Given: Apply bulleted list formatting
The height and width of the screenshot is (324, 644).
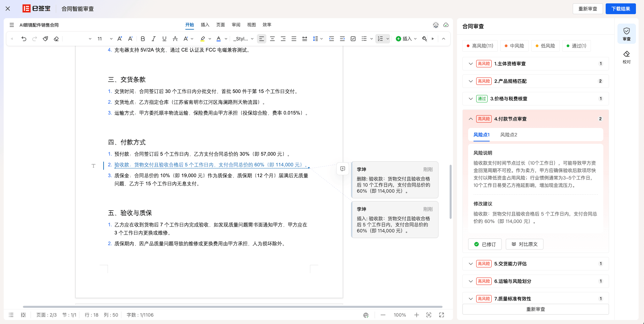Looking at the screenshot, I should pos(364,39).
